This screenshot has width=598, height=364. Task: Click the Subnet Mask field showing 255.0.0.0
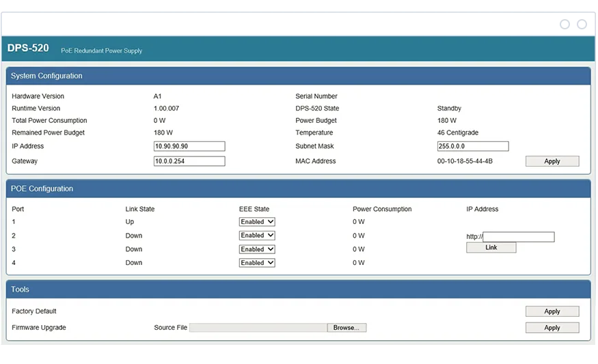472,146
